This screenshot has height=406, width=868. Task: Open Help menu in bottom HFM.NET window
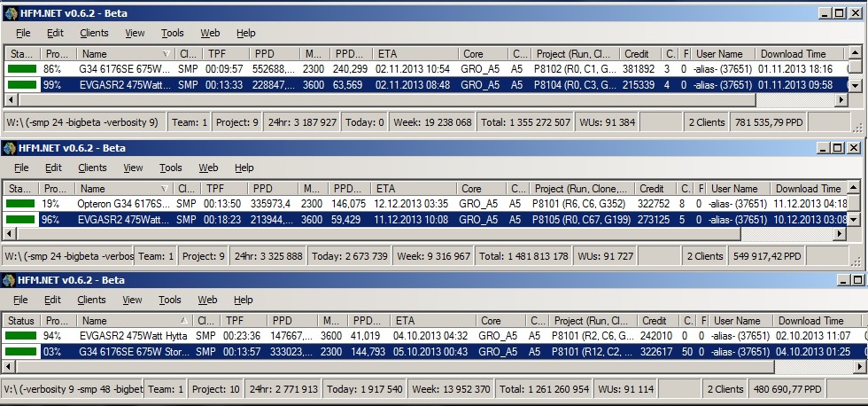(x=243, y=301)
